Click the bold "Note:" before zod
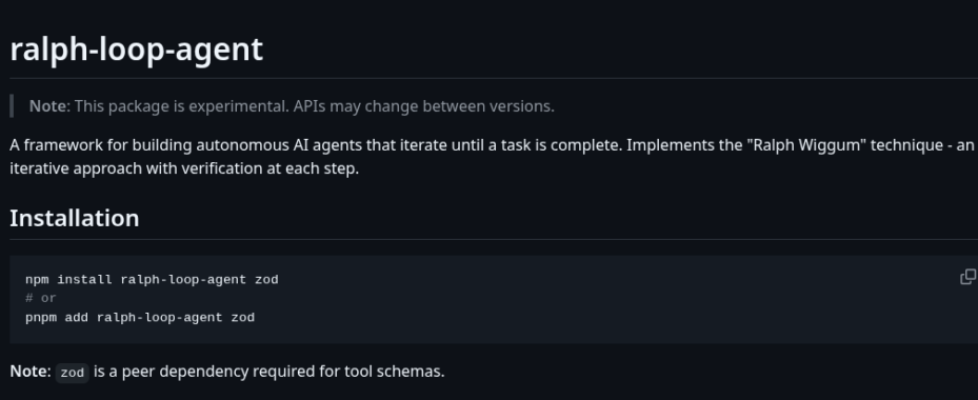The width and height of the screenshot is (978, 400). coord(30,371)
